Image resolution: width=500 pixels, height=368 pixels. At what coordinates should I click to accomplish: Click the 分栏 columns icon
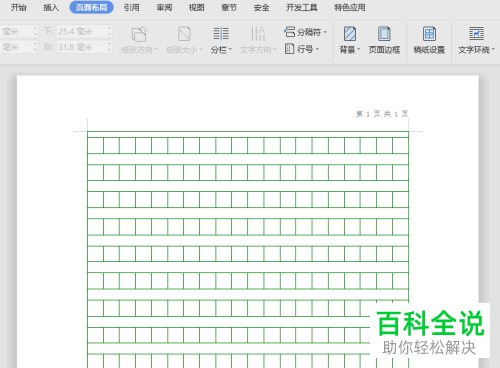pos(221,34)
